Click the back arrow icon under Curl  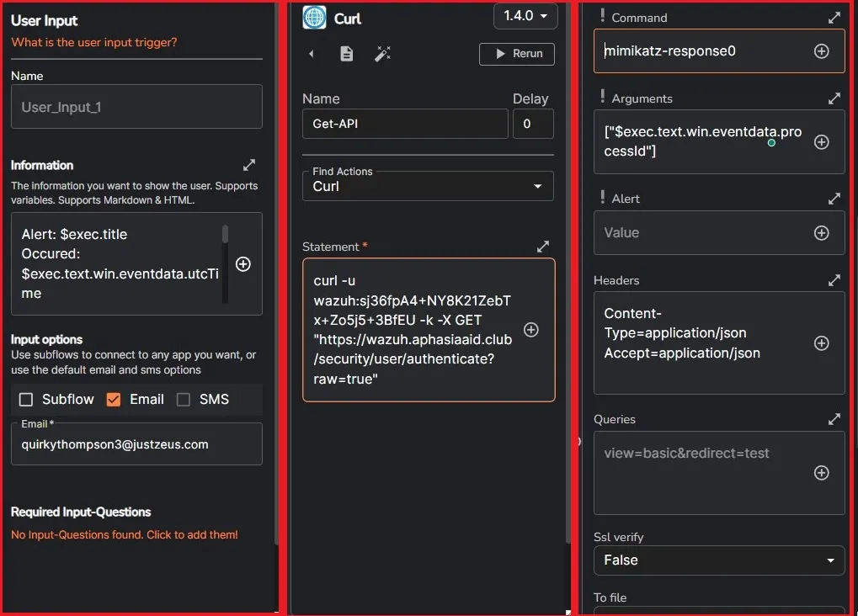312,54
